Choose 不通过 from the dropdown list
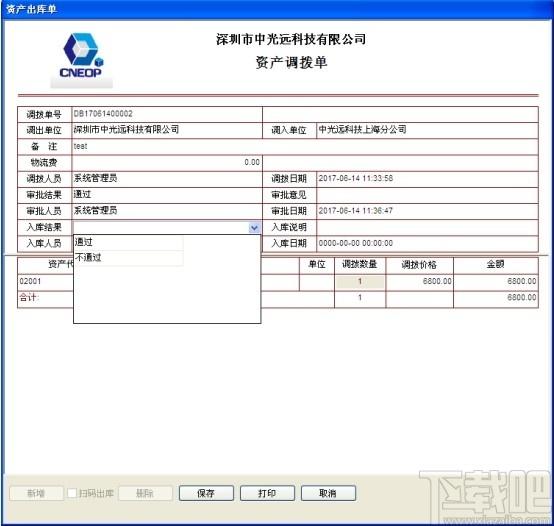 coord(129,258)
